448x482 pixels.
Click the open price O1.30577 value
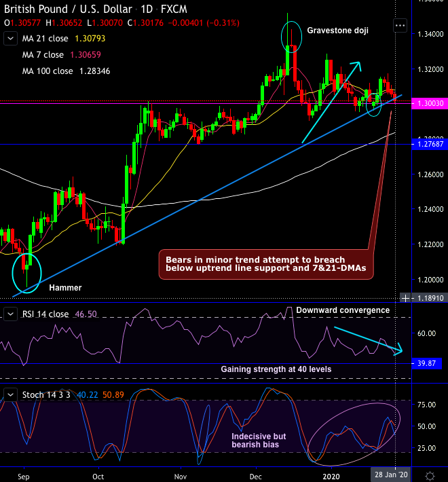(x=22, y=23)
